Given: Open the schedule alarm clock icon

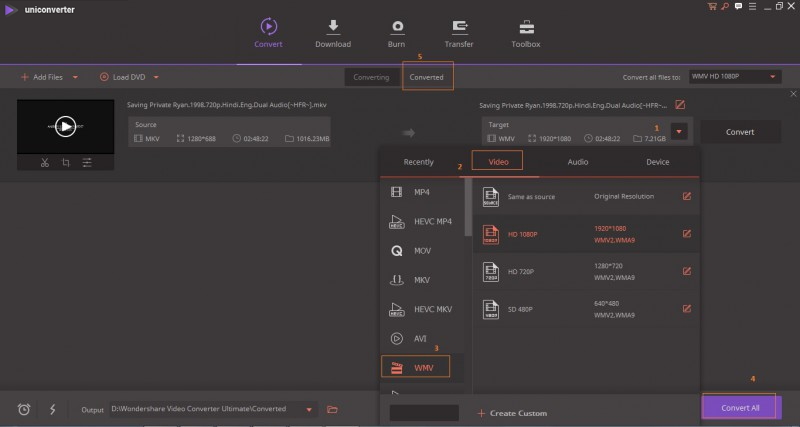Looking at the screenshot, I should click(x=24, y=409).
